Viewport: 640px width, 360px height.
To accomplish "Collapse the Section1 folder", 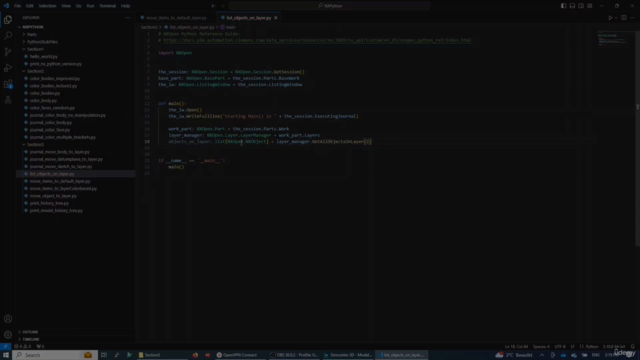I will (x=35, y=49).
